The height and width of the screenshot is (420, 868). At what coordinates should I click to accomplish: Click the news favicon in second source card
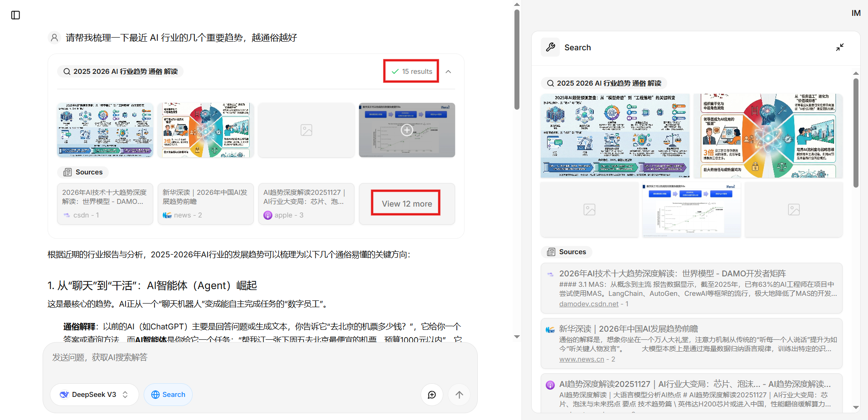tap(167, 215)
